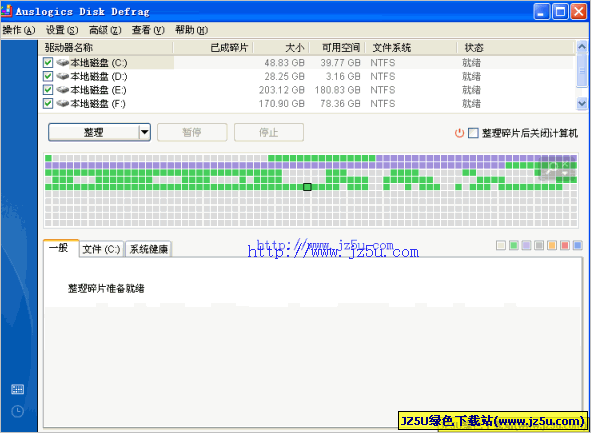Click the Auslogics Disk Defrag title bar icon
This screenshot has height=433, width=591.
pyautogui.click(x=6, y=11)
